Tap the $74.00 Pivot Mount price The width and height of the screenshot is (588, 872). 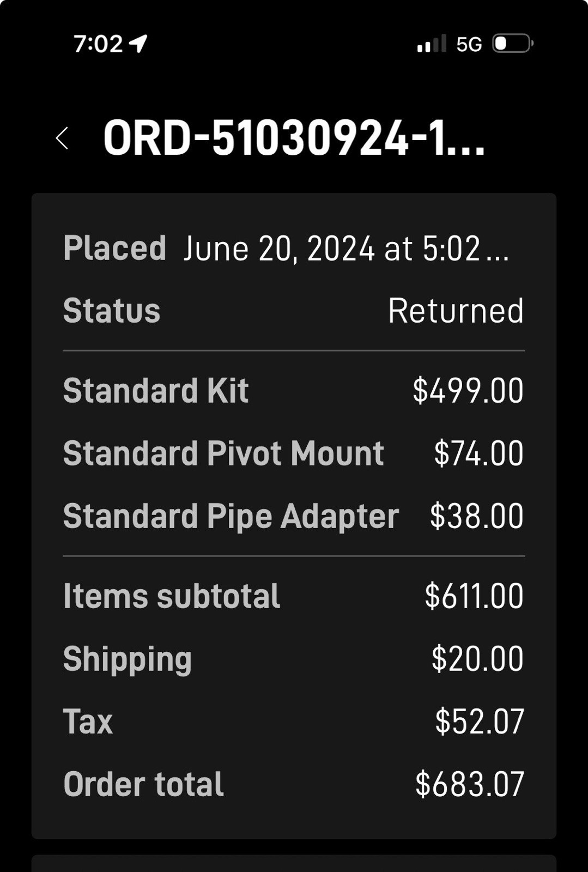(x=478, y=453)
